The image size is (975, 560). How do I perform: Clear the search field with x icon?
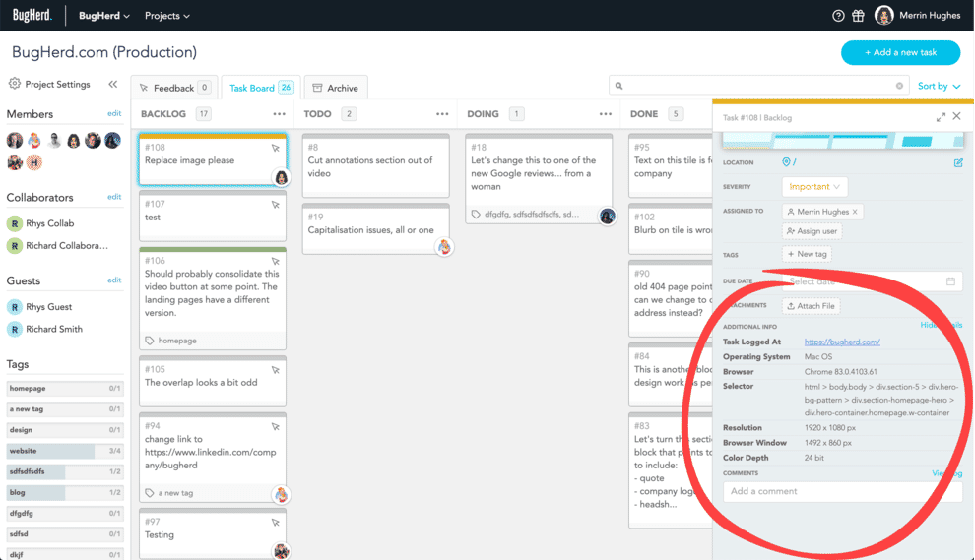[899, 86]
